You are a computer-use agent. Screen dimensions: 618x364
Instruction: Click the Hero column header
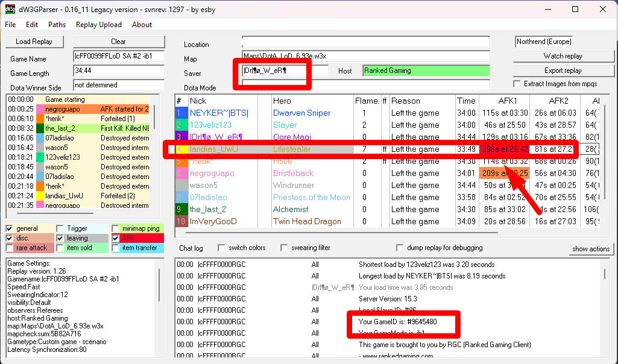[312, 101]
